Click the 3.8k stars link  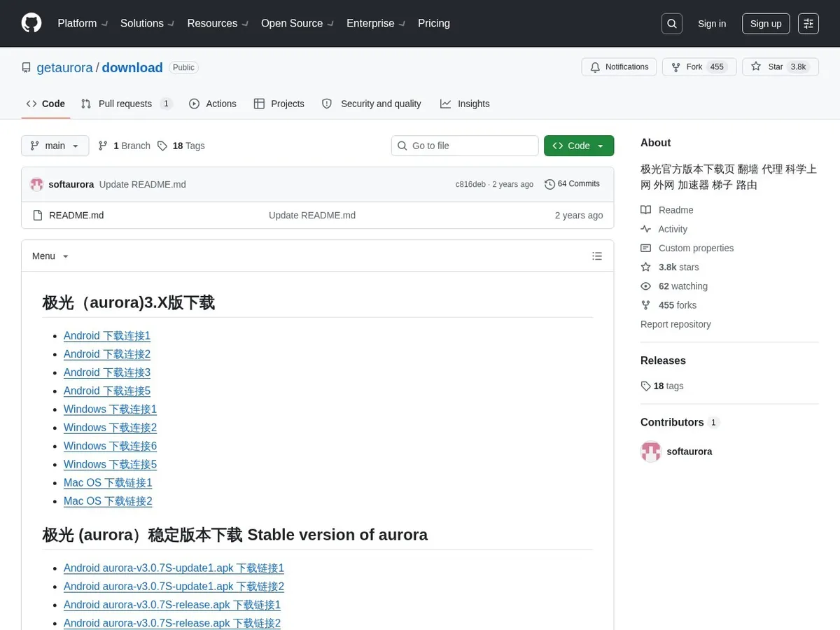pyautogui.click(x=670, y=267)
